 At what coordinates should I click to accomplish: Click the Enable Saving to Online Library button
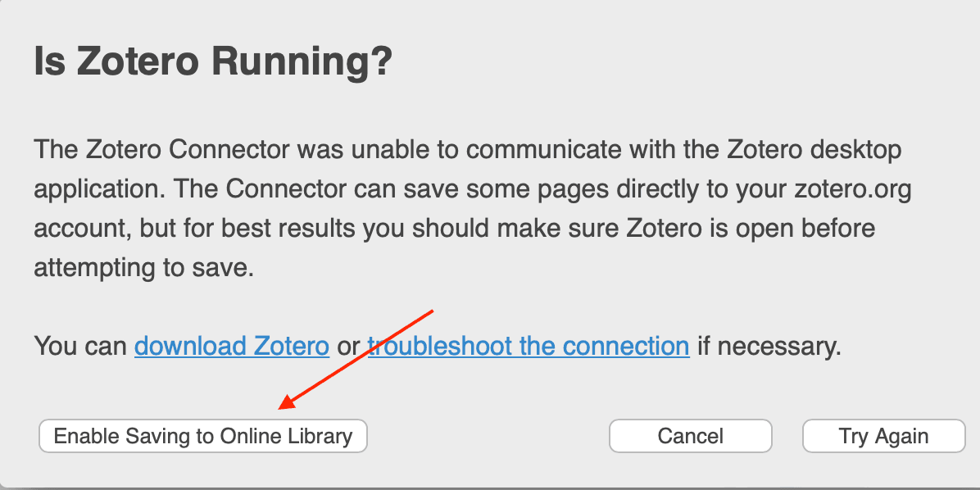(x=202, y=436)
